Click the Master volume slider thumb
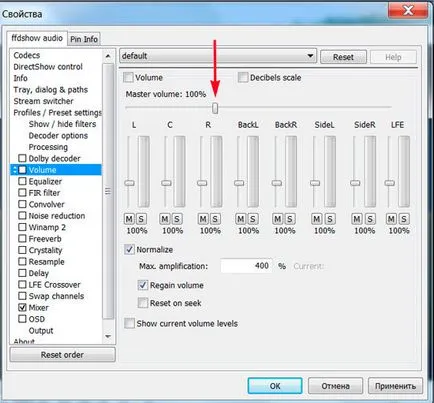 click(x=215, y=108)
